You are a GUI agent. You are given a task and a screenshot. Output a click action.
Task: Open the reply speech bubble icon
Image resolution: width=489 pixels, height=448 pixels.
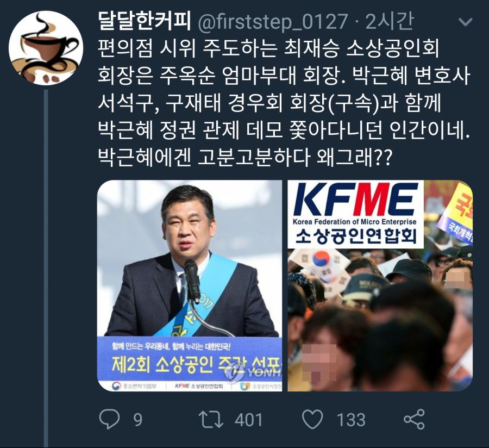click(109, 419)
